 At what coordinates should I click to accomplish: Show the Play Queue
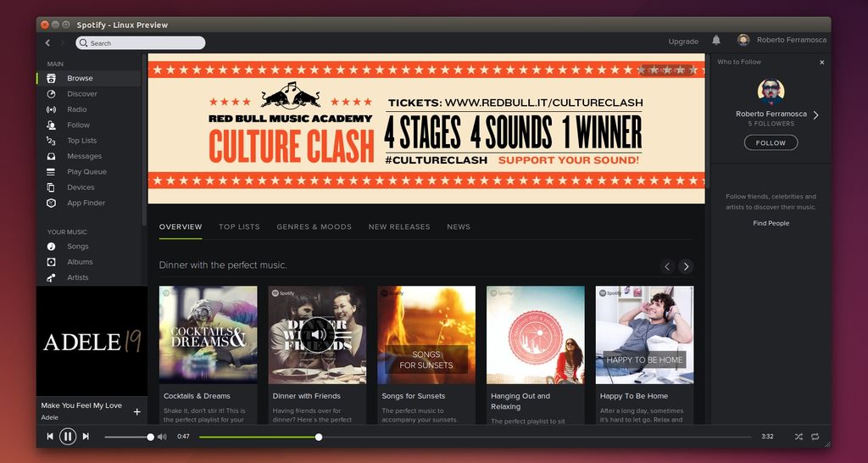tap(88, 171)
